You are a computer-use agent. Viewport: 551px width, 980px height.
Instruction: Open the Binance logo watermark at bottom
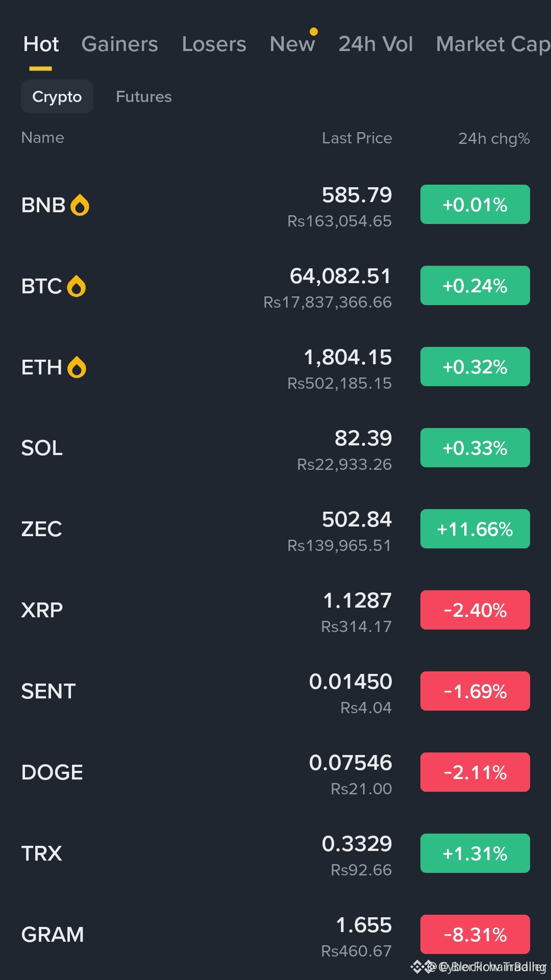click(x=418, y=966)
